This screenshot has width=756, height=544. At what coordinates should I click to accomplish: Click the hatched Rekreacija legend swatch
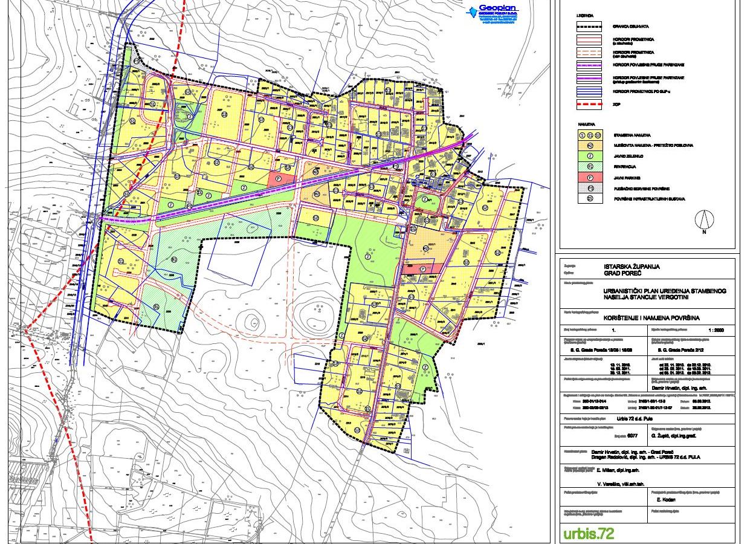590,167
